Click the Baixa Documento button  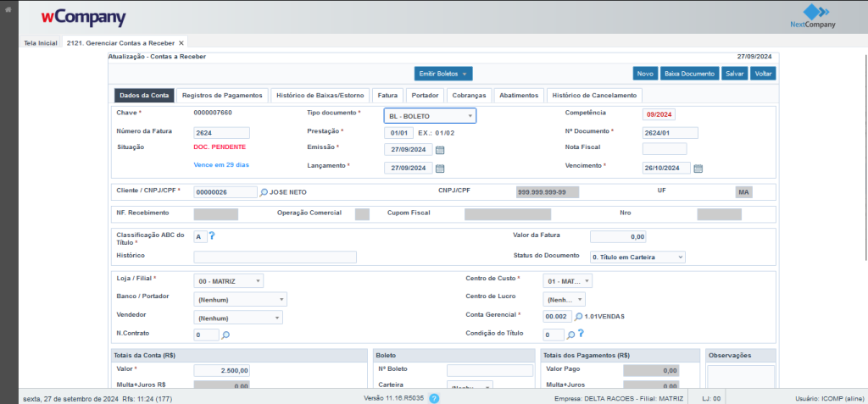tap(689, 74)
